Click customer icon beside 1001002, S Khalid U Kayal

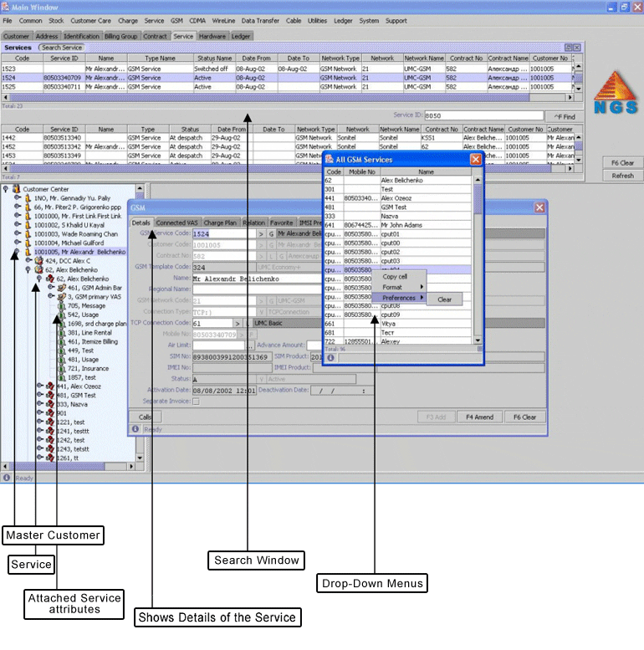pyautogui.click(x=28, y=225)
